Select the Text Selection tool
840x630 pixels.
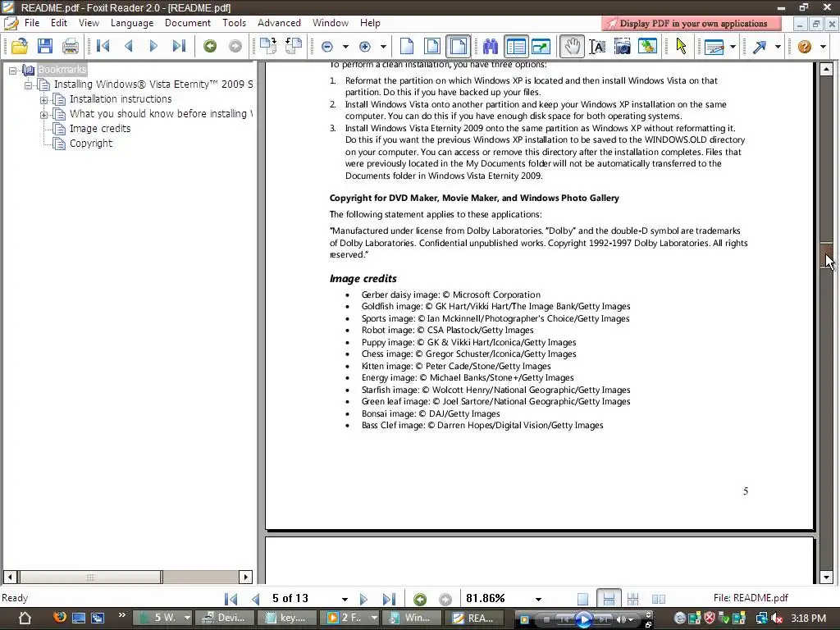click(597, 47)
